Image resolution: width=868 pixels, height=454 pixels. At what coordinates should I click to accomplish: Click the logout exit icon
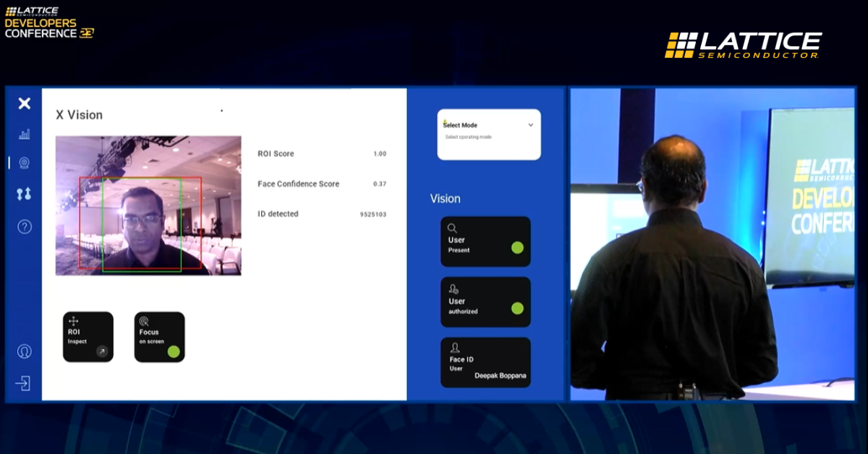coord(24,384)
